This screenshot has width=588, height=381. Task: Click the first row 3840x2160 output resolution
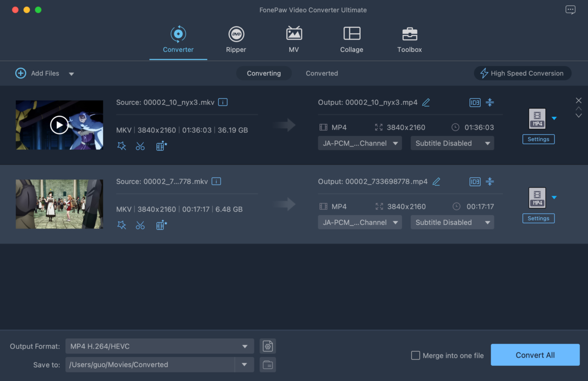tap(406, 127)
